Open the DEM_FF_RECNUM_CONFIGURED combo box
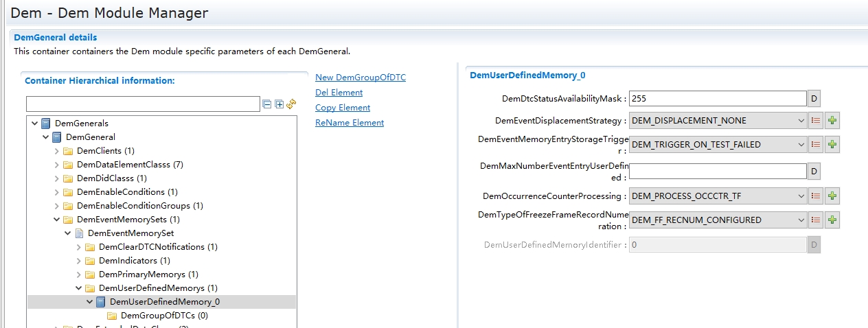The width and height of the screenshot is (868, 328). pyautogui.click(x=718, y=220)
